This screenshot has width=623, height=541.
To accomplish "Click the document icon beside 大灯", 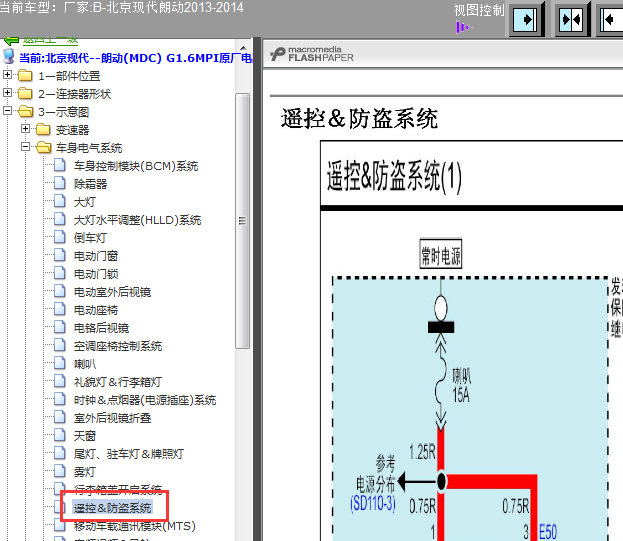I will pyautogui.click(x=60, y=201).
